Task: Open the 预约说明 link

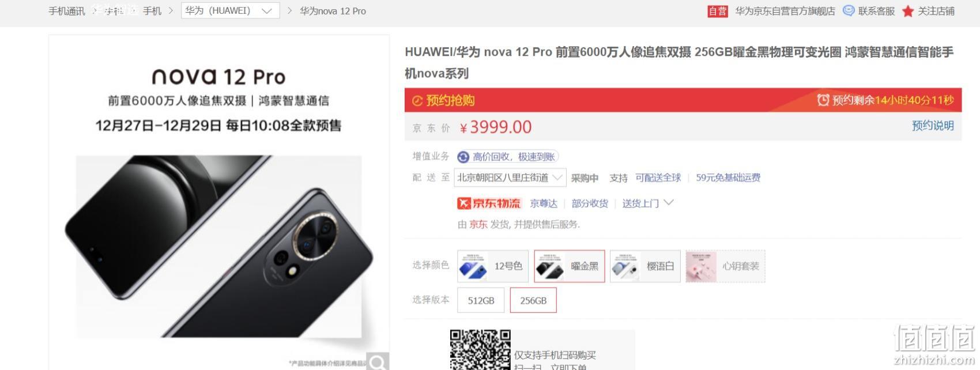Action: coord(933,126)
